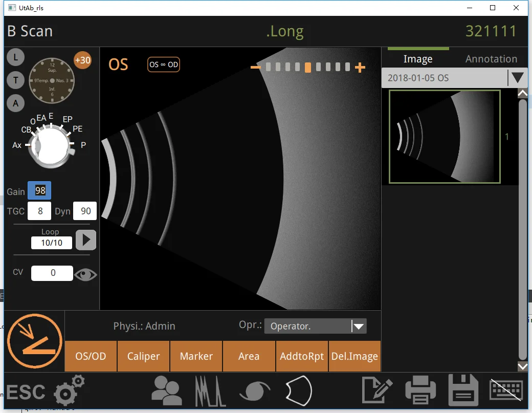532x413 pixels.
Task: Toggle the on-screen keyboard icon
Action: 506,391
